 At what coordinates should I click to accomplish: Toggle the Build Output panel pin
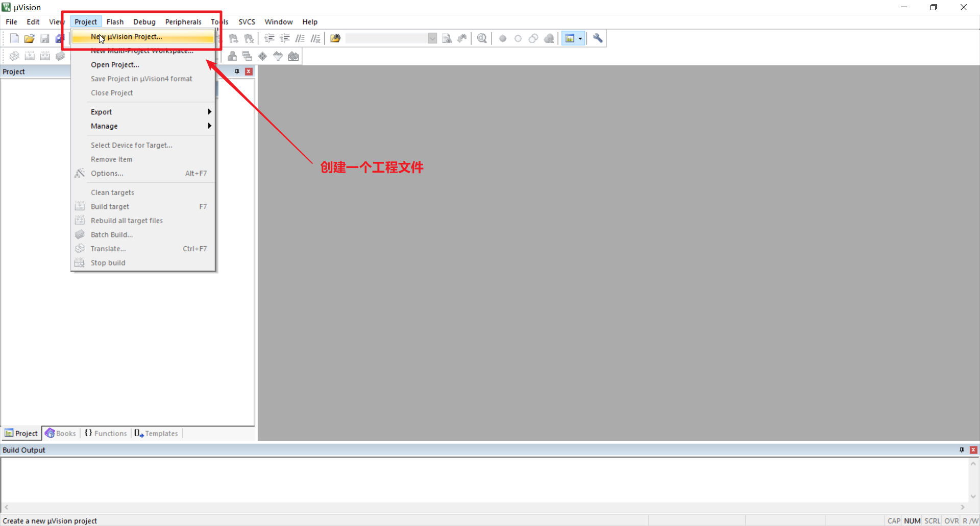pyautogui.click(x=962, y=450)
